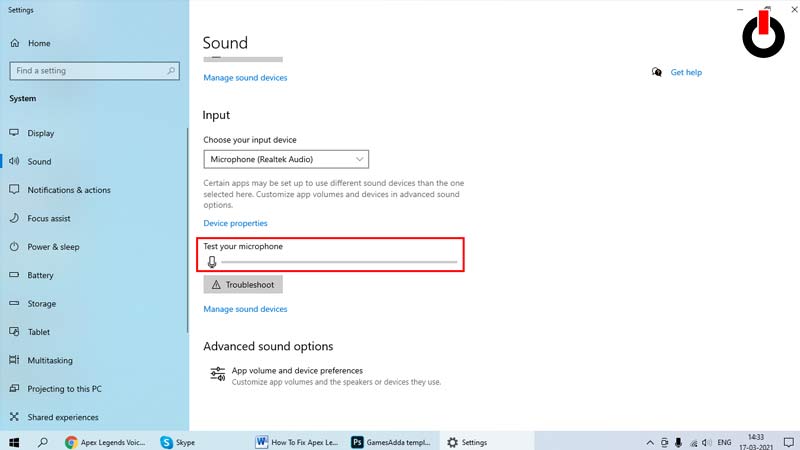The image size is (800, 450).
Task: Switch to Photoshop GamesAdda template in taskbar
Action: (x=391, y=442)
